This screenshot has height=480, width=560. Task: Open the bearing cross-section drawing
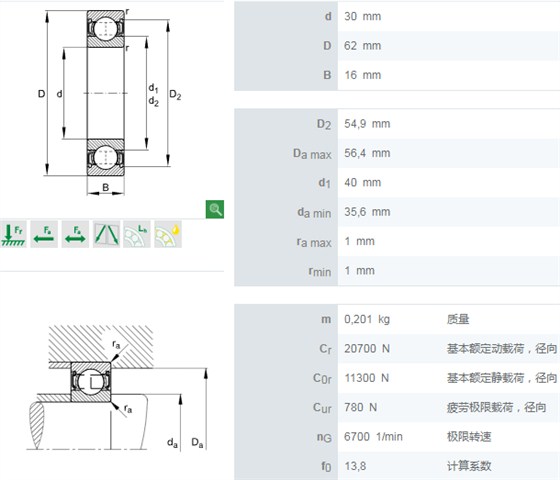[109, 102]
